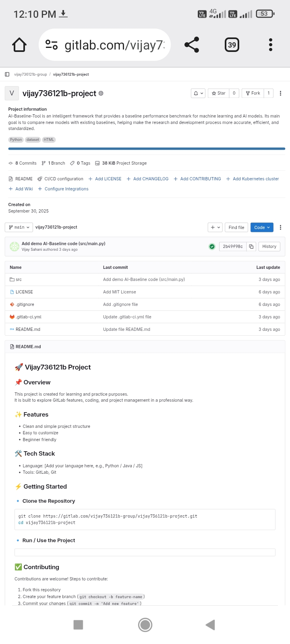Open the notification bell dropdown
Screen dimensions: 290x644
[198, 93]
